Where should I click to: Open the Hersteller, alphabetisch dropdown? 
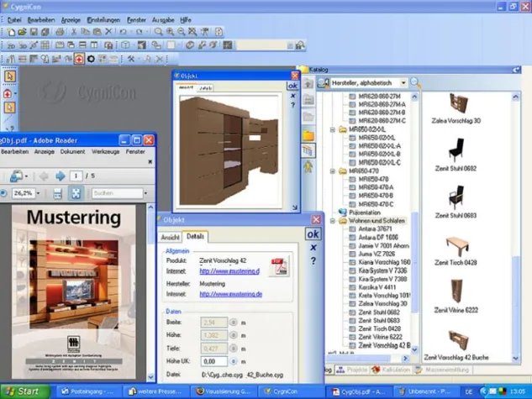404,83
